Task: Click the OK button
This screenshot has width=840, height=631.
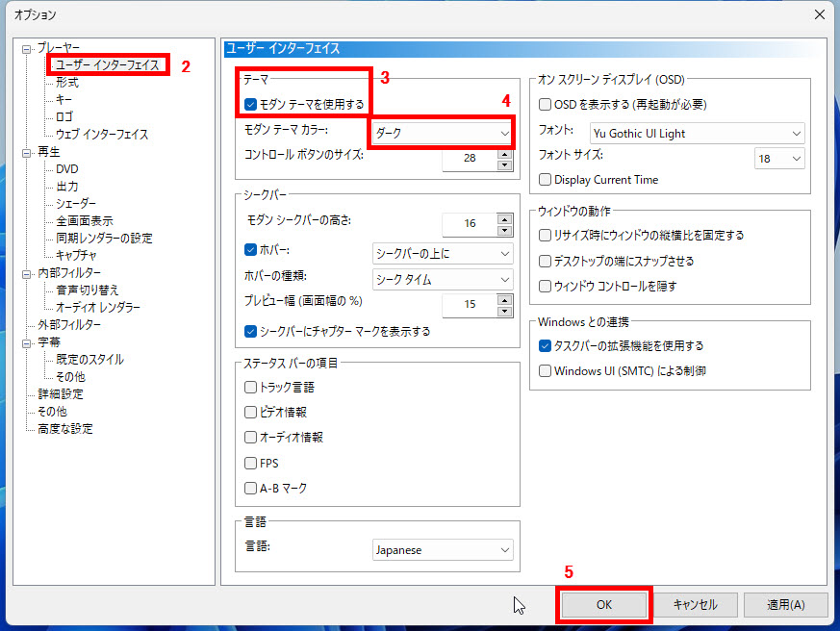Action: (603, 604)
